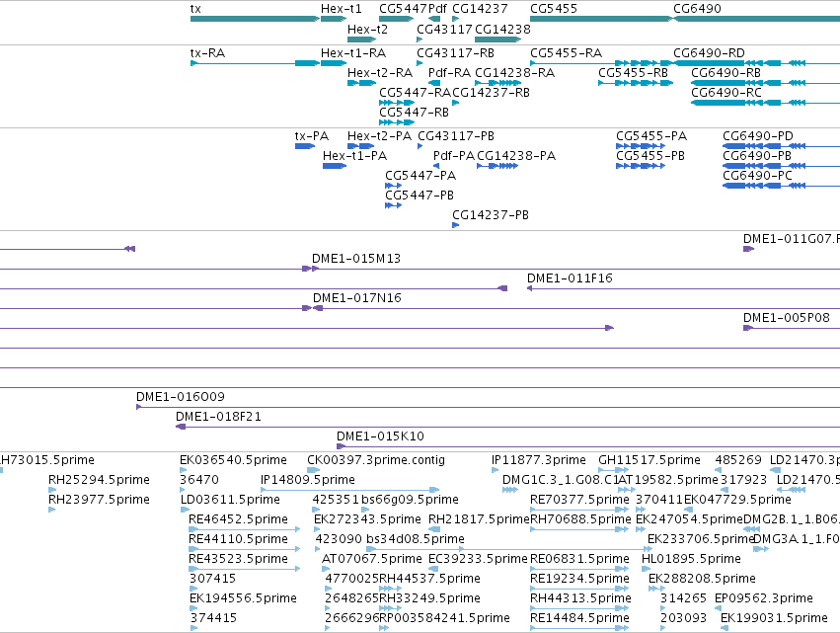Open the CG5455-PA protein feature
The height and width of the screenshot is (633, 840).
[641, 146]
